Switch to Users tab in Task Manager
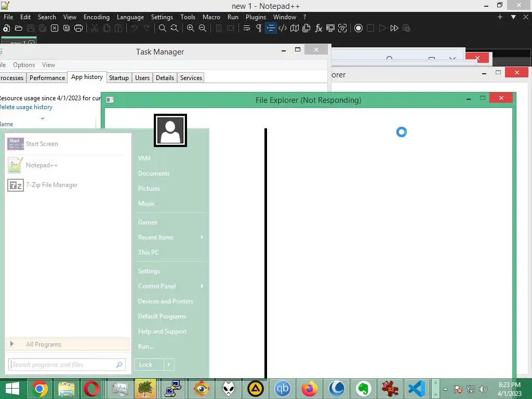 click(x=142, y=78)
